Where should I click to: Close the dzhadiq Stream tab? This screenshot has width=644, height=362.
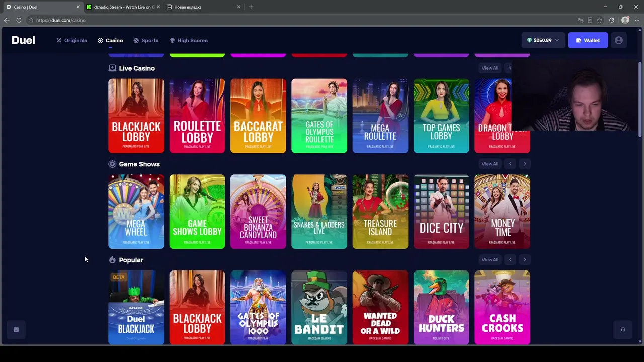coord(158,7)
